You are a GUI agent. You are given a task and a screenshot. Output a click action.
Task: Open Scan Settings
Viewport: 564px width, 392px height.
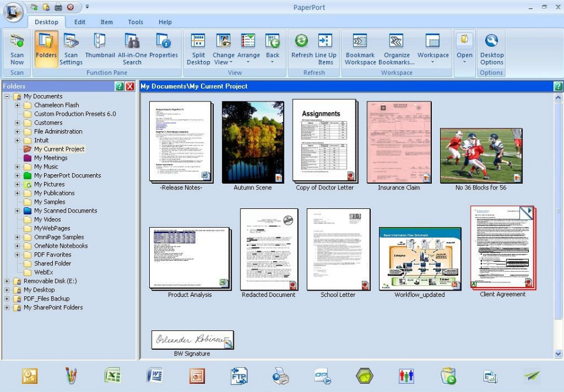coord(70,47)
